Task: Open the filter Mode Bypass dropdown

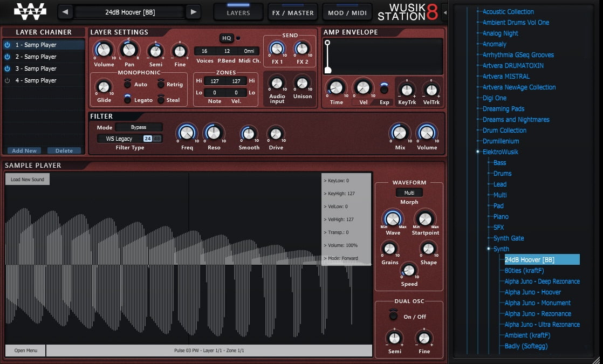Action: (139, 127)
